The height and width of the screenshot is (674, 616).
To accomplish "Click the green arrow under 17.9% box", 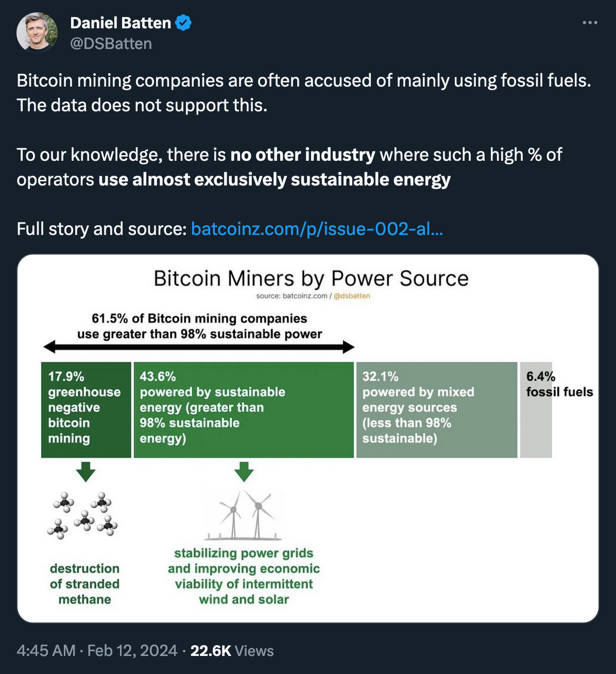I will pyautogui.click(x=85, y=471).
